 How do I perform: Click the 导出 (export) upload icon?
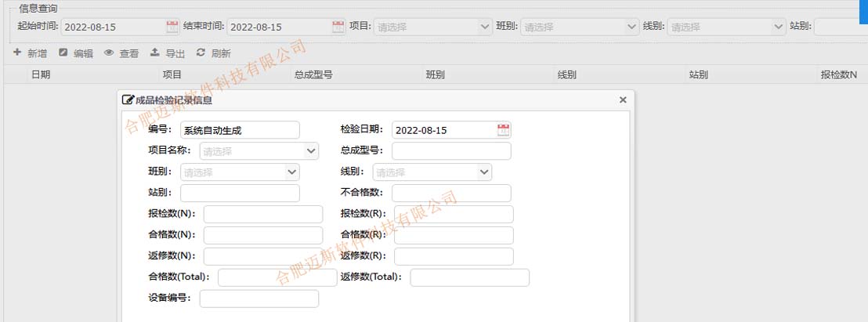click(x=155, y=52)
